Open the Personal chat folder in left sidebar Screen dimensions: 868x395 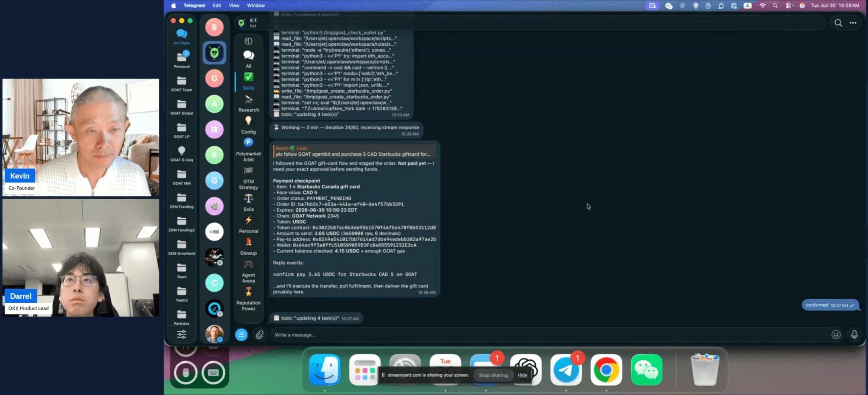click(181, 59)
